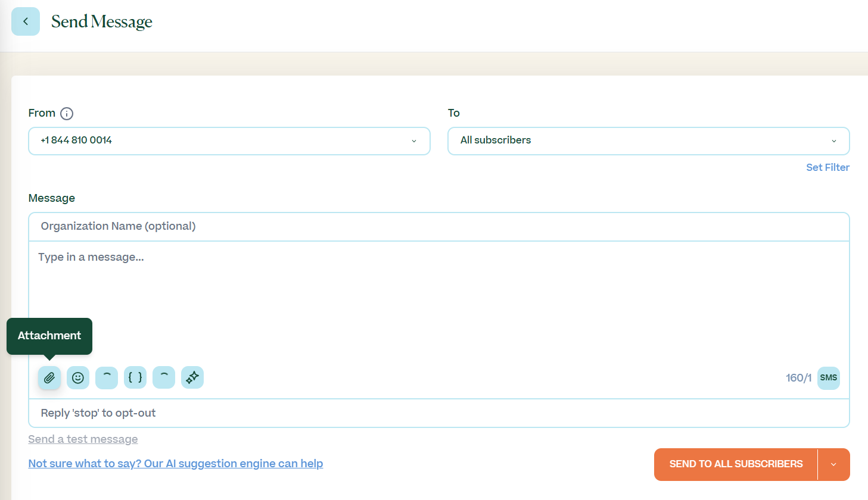Click the AI sparkle stars icon
This screenshot has height=500, width=868.
click(192, 377)
